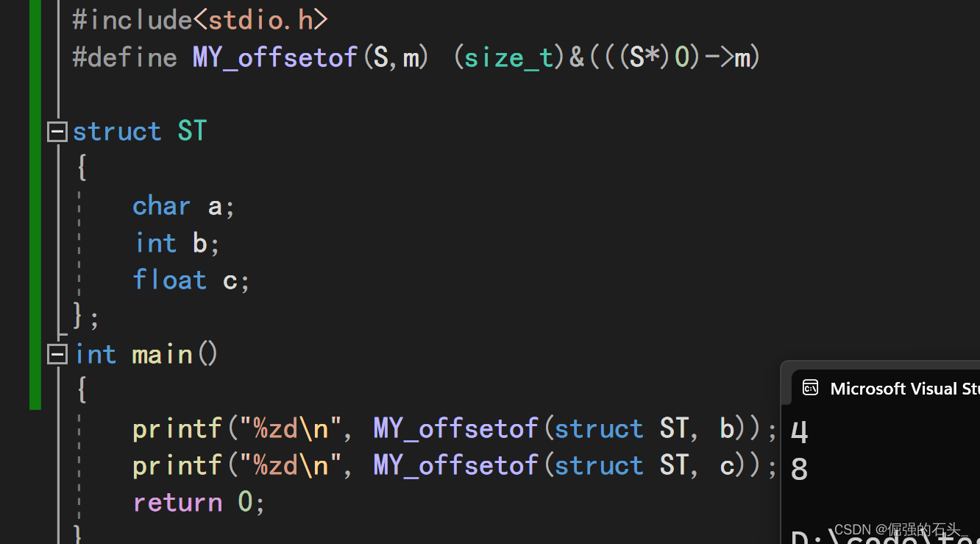Screen dimensions: 980x544
Task: Click the int b member declaration
Action: pos(177,243)
